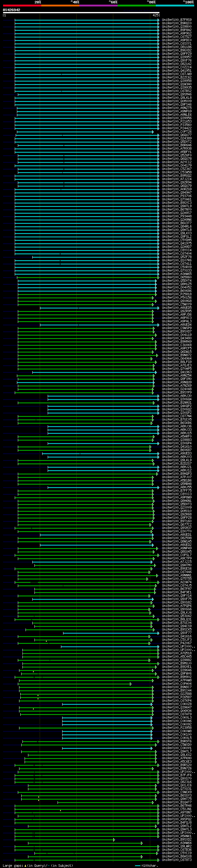Open hit UniRef100_P24422
The height and width of the screenshot is (868, 197).
pyautogui.click(x=177, y=128)
